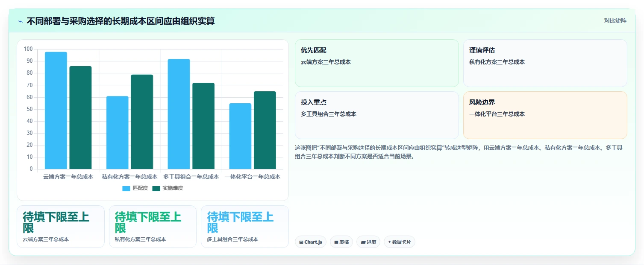Click the x-axis label 云端方案三年总成本
The image size is (644, 265).
point(68,177)
